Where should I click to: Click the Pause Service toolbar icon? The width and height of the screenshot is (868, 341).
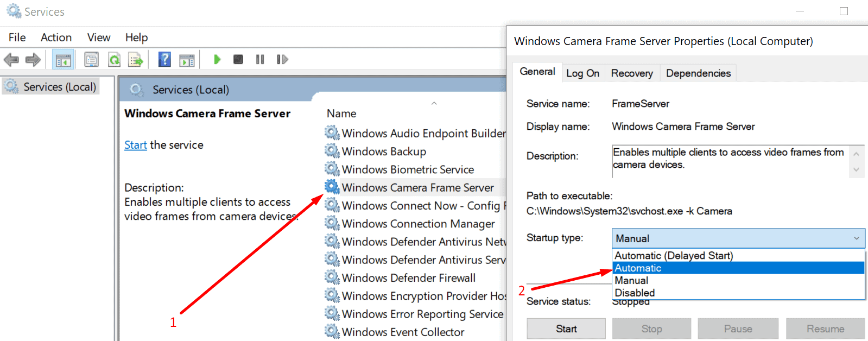[x=260, y=59]
